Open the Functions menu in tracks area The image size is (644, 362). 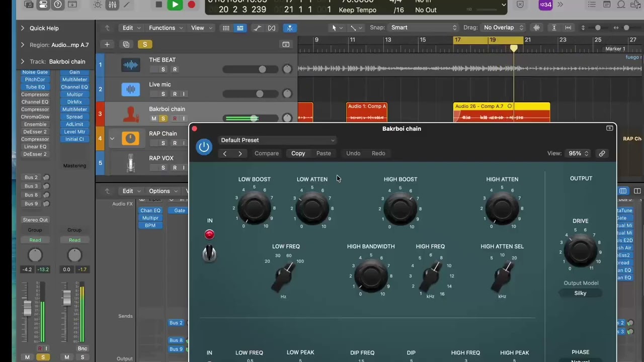pyautogui.click(x=165, y=28)
